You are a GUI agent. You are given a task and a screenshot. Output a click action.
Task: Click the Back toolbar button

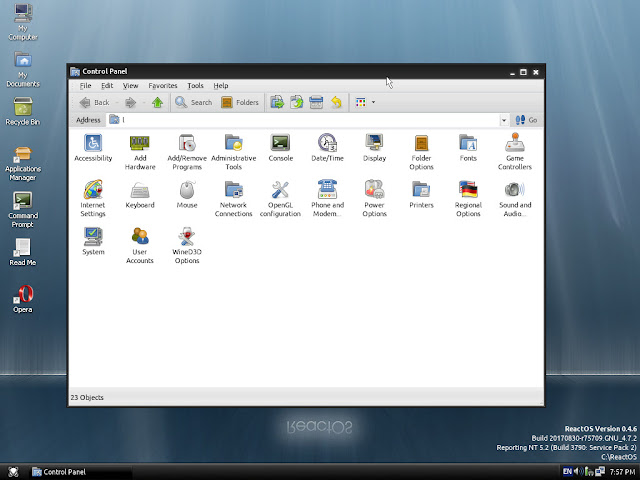pyautogui.click(x=94, y=102)
